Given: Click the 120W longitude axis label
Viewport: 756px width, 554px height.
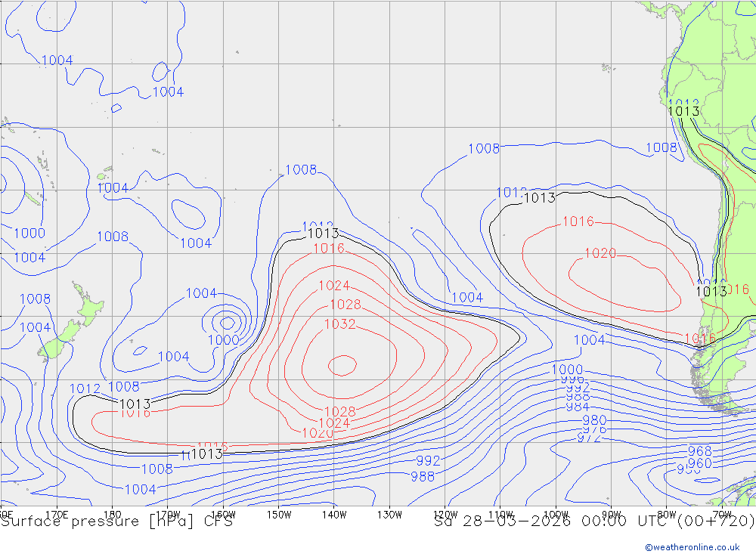Looking at the screenshot, I should (x=445, y=515).
